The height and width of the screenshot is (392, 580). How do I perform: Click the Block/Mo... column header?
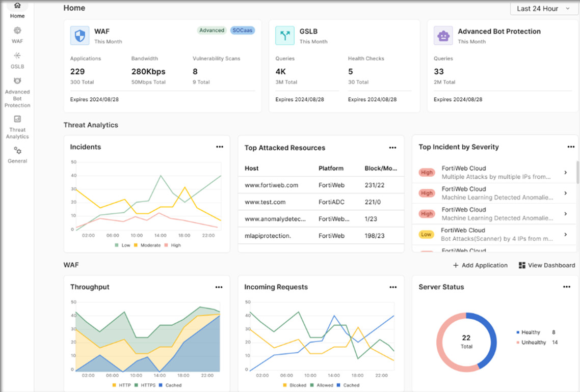[x=381, y=169]
